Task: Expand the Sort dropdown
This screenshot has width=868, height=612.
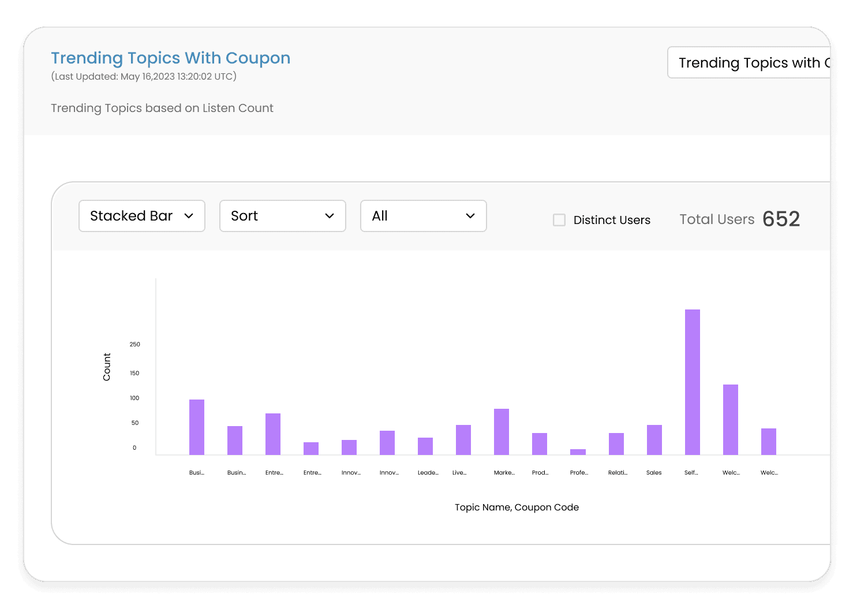Action: tap(282, 216)
